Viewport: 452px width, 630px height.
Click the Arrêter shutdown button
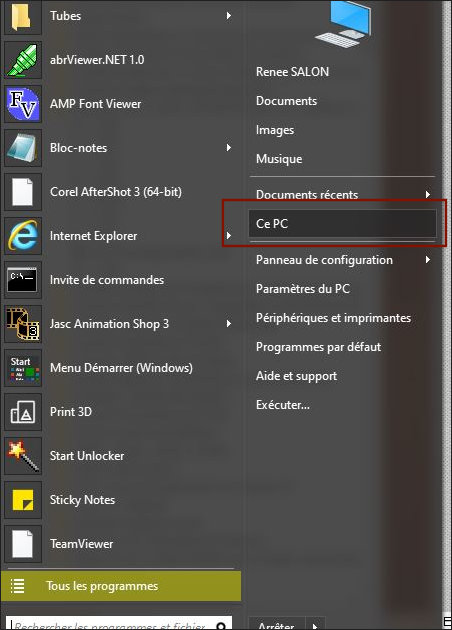[x=277, y=625]
